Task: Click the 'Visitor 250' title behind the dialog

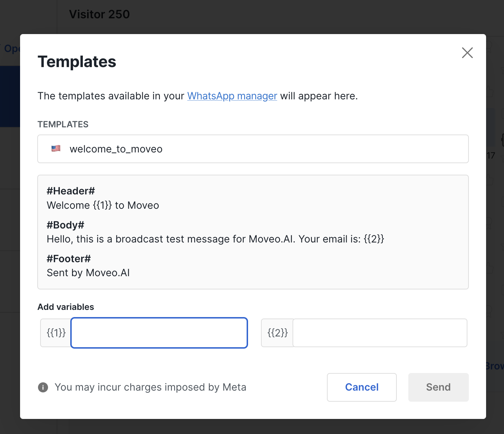Action: click(99, 14)
